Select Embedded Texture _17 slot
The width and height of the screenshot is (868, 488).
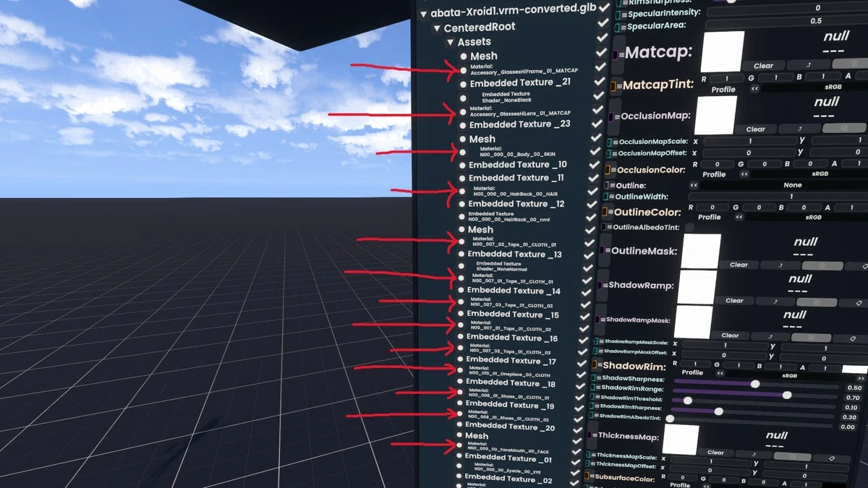[x=511, y=361]
